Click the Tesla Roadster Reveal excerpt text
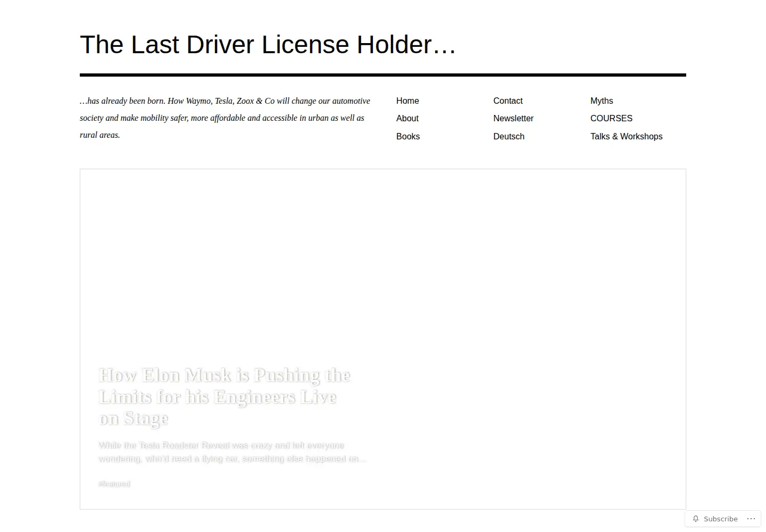 (232, 452)
